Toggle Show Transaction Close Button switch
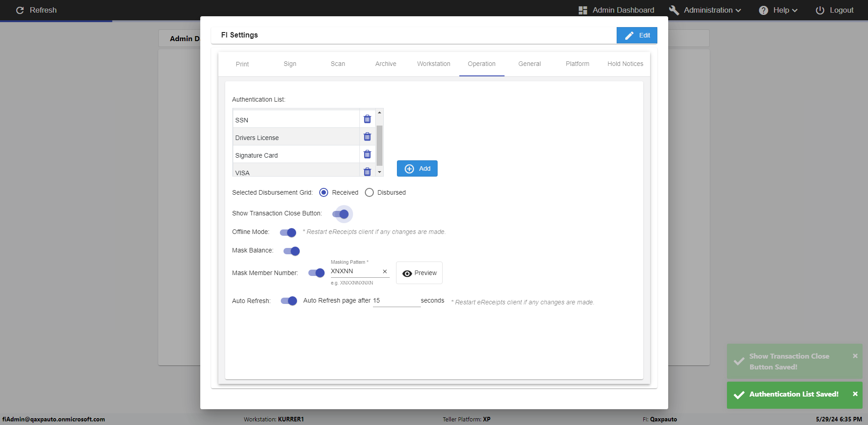Viewport: 868px width, 425px height. [341, 214]
